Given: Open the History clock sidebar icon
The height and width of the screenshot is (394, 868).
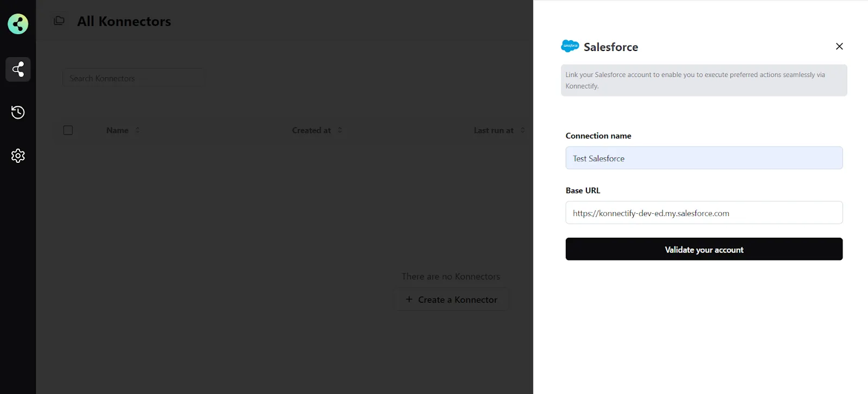Looking at the screenshot, I should (x=18, y=112).
